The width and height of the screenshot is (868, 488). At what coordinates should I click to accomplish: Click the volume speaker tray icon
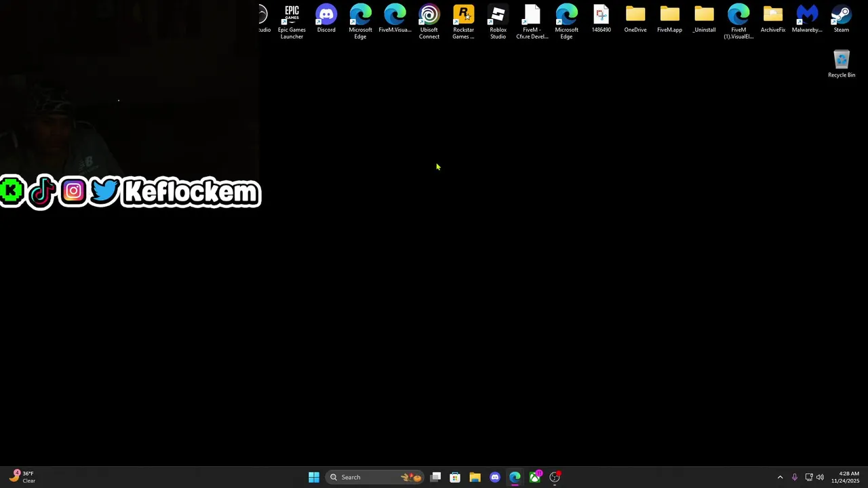click(x=820, y=477)
